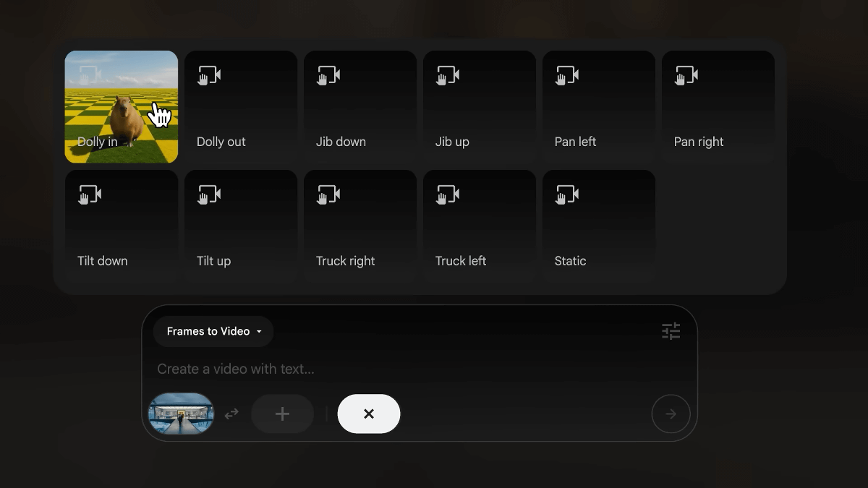868x488 pixels.
Task: Open the settings sliders icon
Action: [671, 331]
